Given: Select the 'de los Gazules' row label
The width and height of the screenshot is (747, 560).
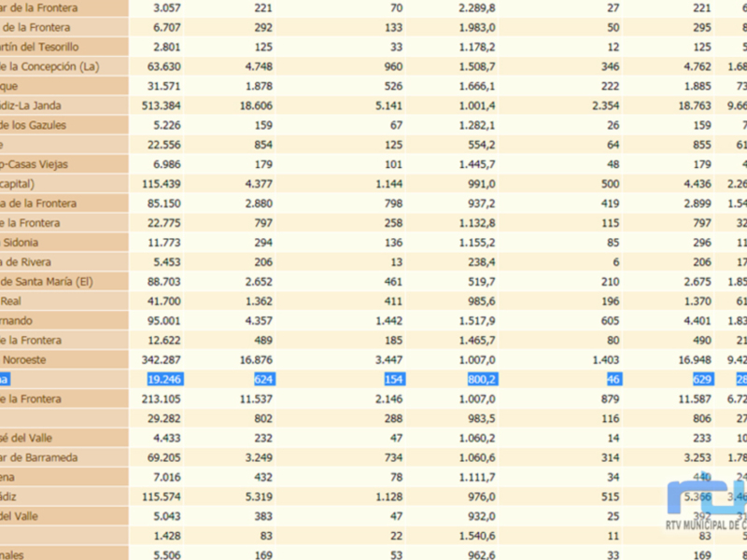Looking at the screenshot, I should [x=37, y=125].
